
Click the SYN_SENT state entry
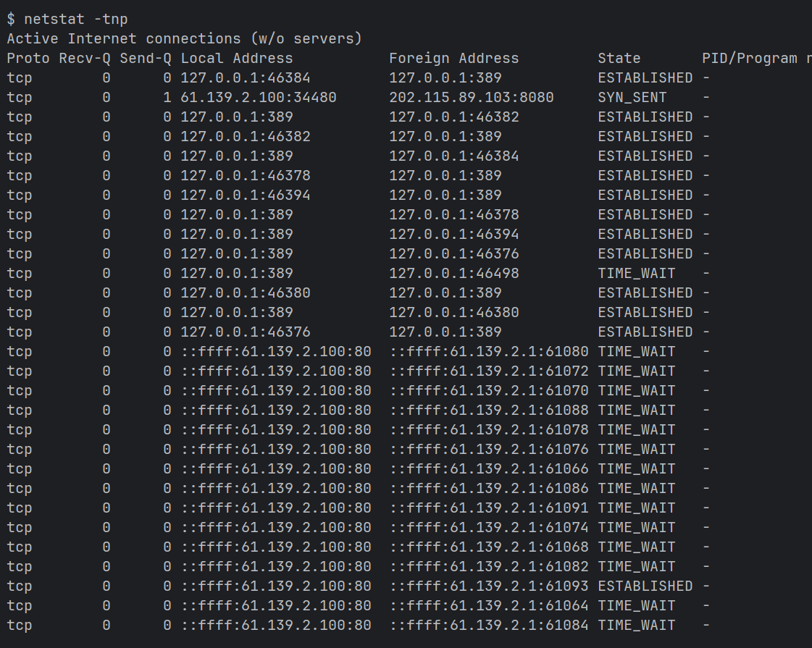click(632, 97)
